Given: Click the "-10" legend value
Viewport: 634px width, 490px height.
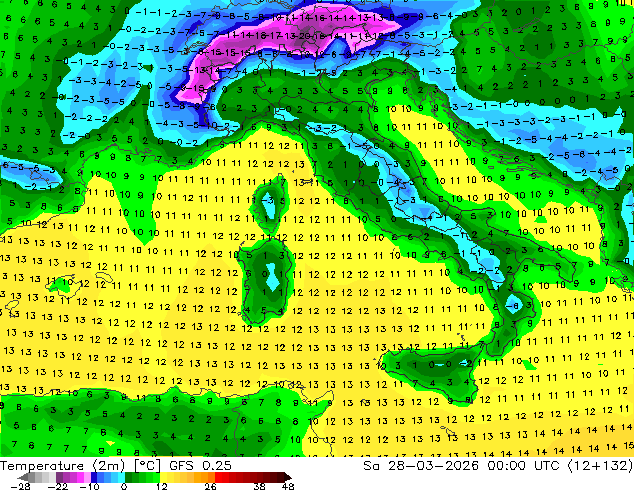Looking at the screenshot, I should pos(89,486).
